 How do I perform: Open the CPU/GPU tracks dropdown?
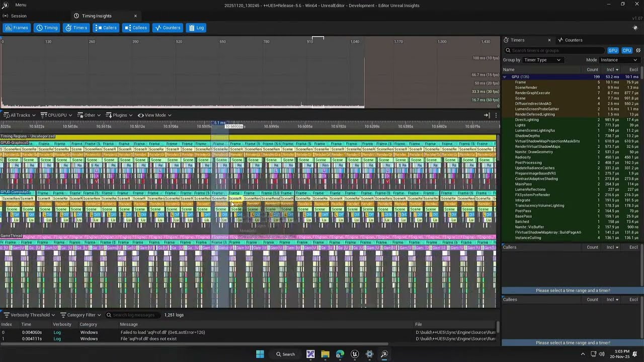click(x=56, y=115)
